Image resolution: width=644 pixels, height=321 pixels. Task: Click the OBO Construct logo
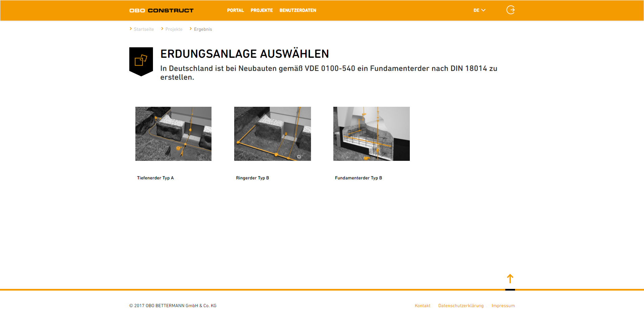(x=161, y=10)
